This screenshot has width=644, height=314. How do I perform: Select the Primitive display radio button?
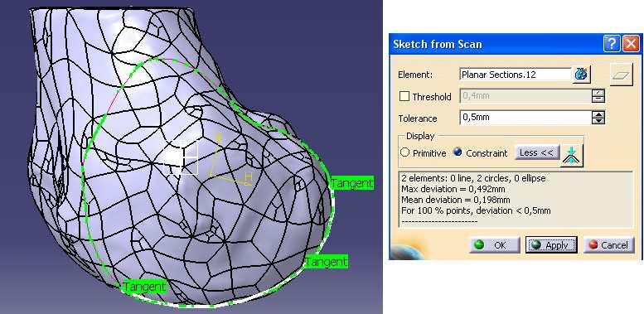[405, 152]
